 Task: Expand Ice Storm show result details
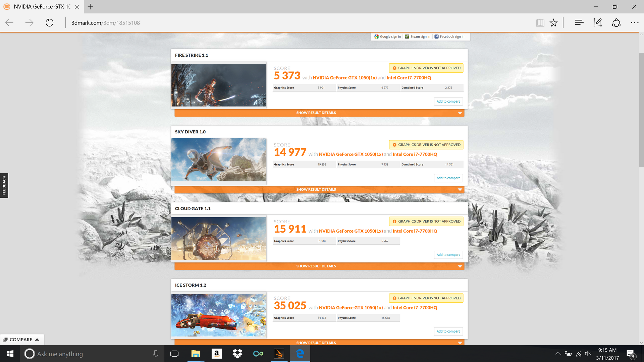(319, 343)
